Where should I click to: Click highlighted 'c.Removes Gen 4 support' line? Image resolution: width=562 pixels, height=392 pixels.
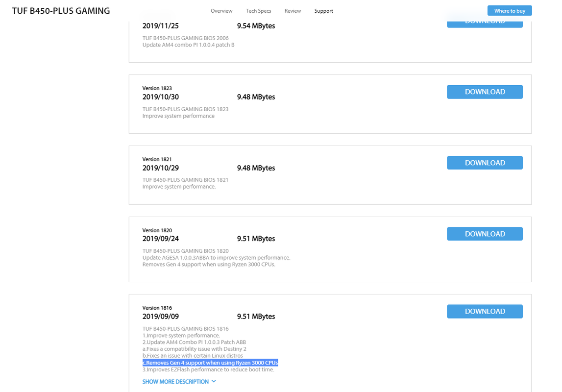[210, 363]
